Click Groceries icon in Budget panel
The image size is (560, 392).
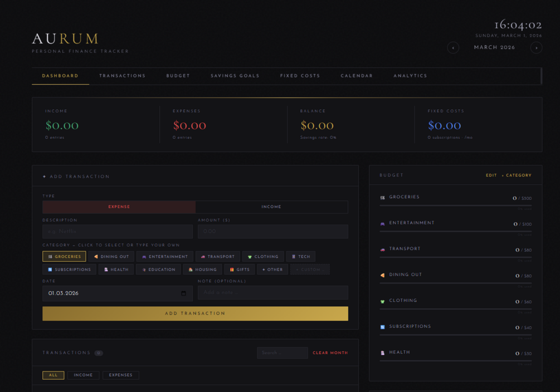click(382, 198)
